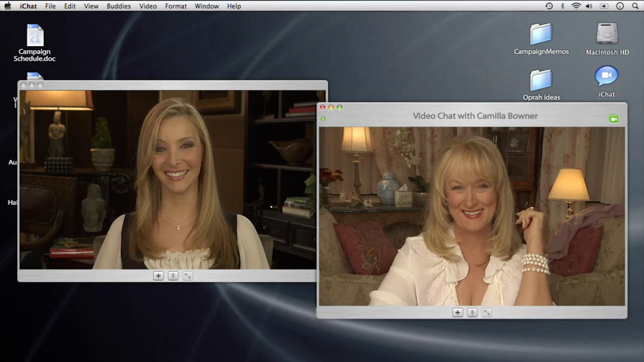The width and height of the screenshot is (644, 362).
Task: Click add button in Camilla Bowner chat
Action: pos(457,313)
